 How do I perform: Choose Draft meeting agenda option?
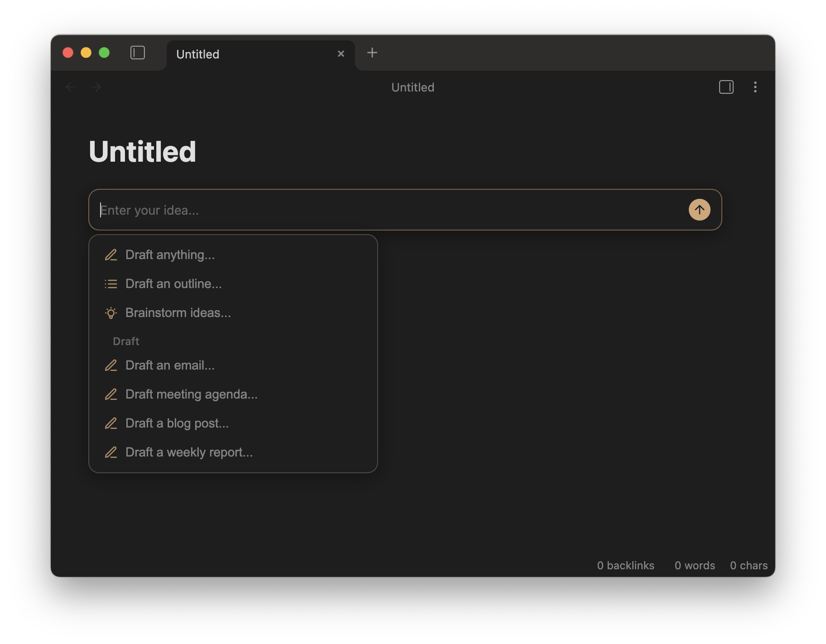point(191,394)
